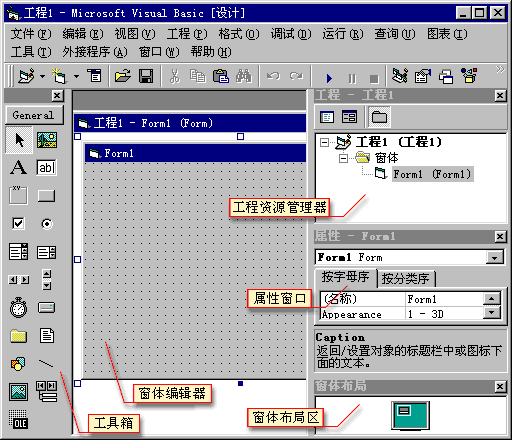This screenshot has width=512, height=440.
Task: Select the Line control tool
Action: tap(46, 363)
